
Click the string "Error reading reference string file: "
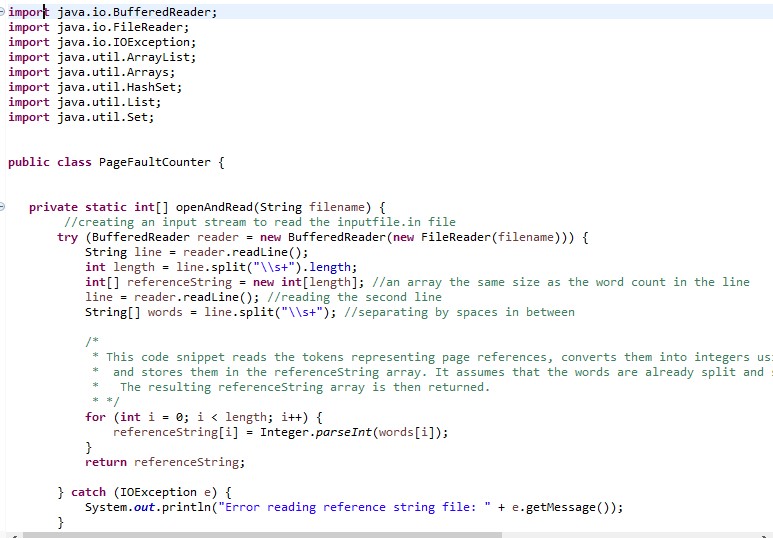click(354, 507)
